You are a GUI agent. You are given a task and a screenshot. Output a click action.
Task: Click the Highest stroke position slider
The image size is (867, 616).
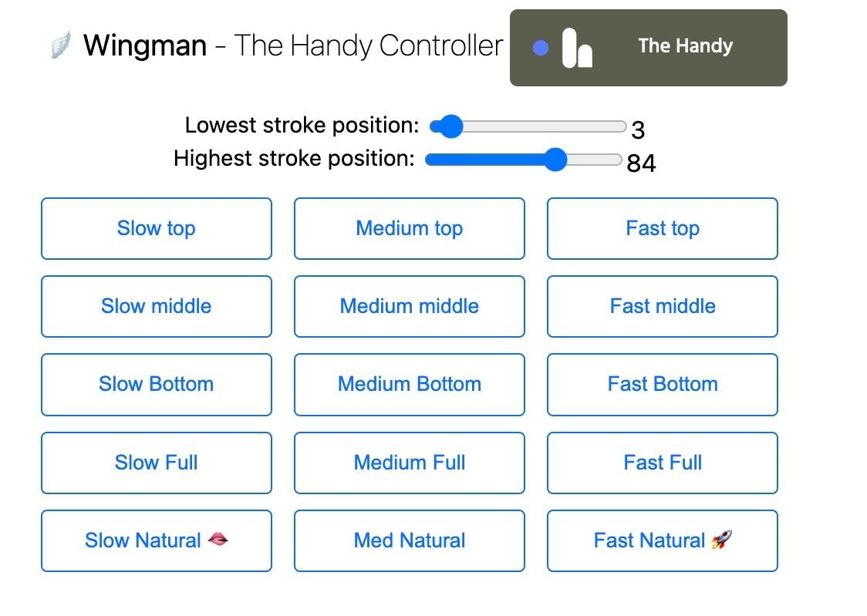555,160
